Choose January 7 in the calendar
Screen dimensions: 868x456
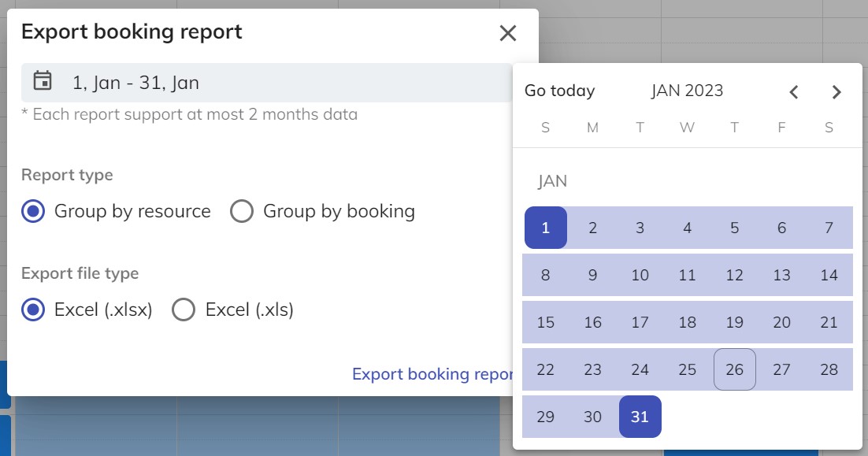click(829, 228)
